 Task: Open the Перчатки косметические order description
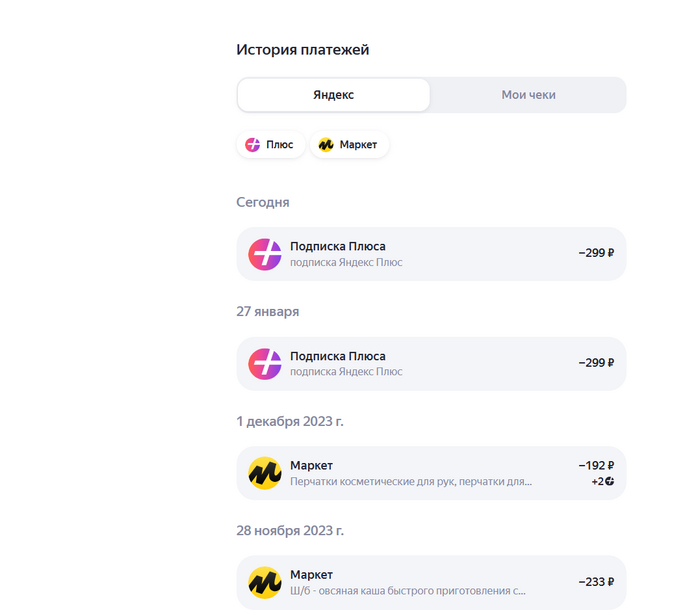[410, 482]
